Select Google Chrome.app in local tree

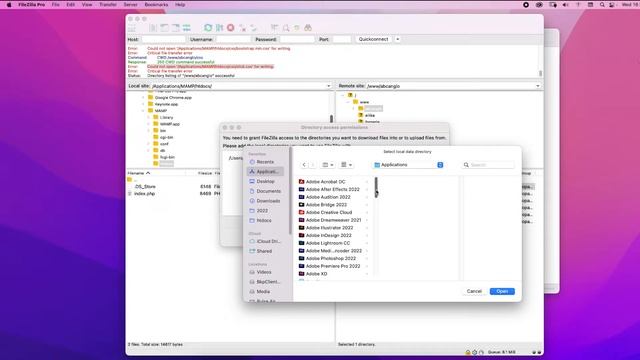[173, 98]
